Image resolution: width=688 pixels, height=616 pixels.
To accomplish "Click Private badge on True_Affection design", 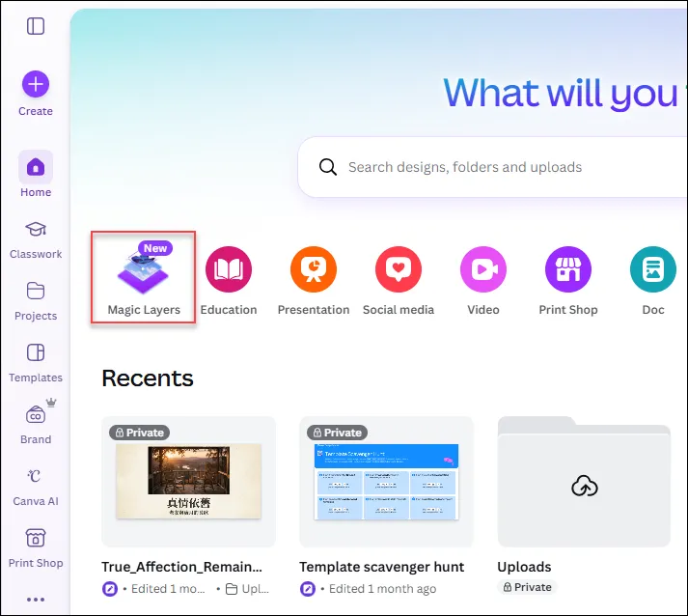I will tap(140, 433).
